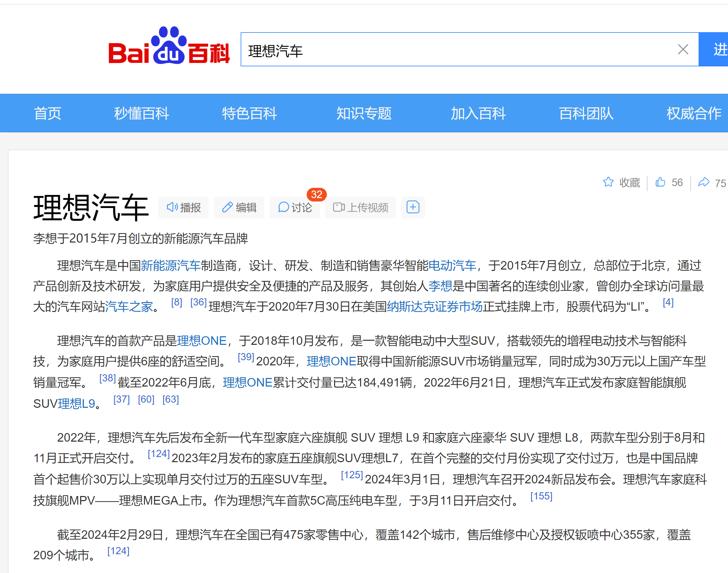Open the 汽车之家 link
728x573 pixels.
pos(129,307)
